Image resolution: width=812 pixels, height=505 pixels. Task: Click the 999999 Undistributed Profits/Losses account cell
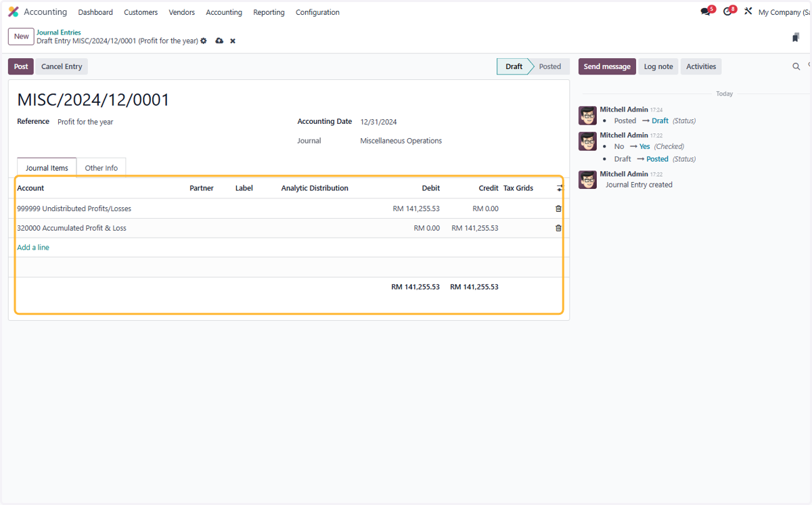pos(74,208)
